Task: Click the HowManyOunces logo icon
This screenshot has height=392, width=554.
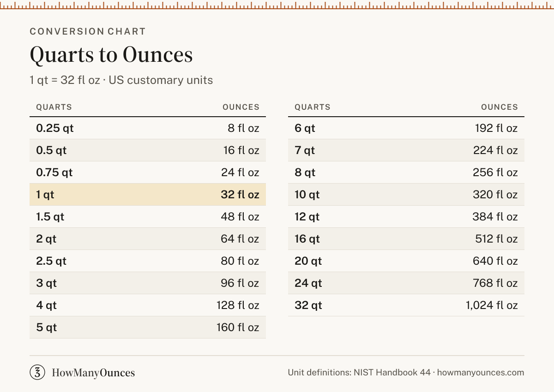Action: (x=37, y=372)
